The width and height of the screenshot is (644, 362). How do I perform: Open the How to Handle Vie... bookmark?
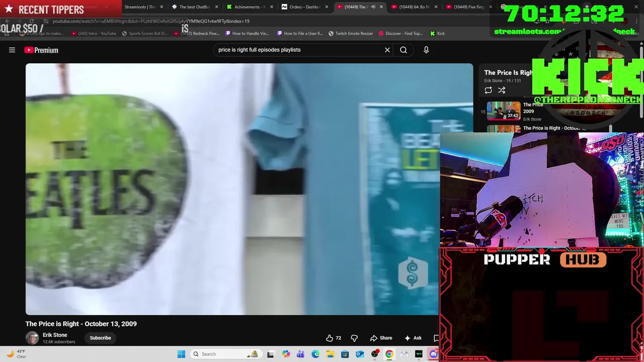247,33
